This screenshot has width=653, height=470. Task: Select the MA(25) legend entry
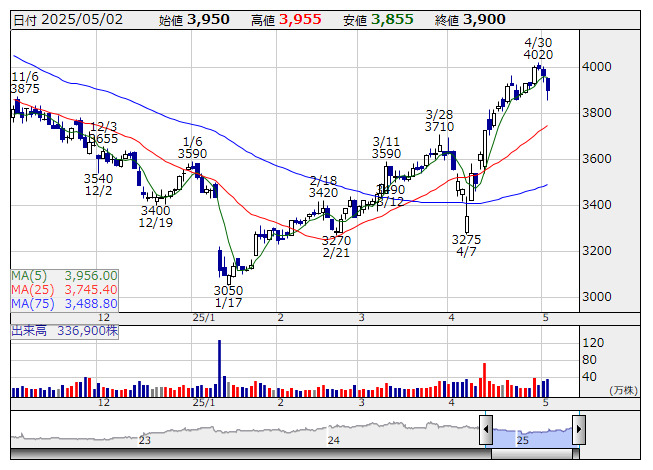tap(64, 289)
